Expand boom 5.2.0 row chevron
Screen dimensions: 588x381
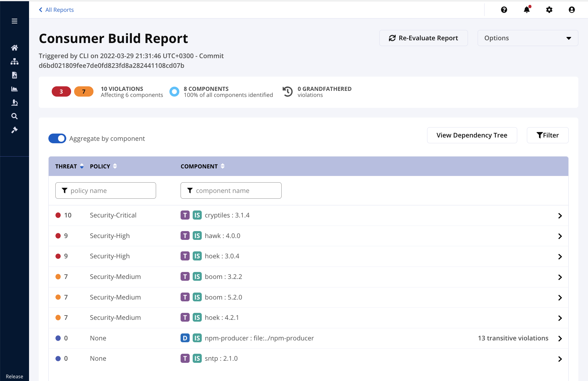point(560,298)
